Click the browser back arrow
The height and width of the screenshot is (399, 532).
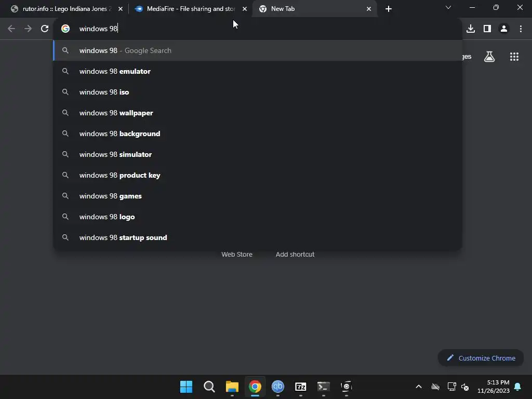click(11, 29)
